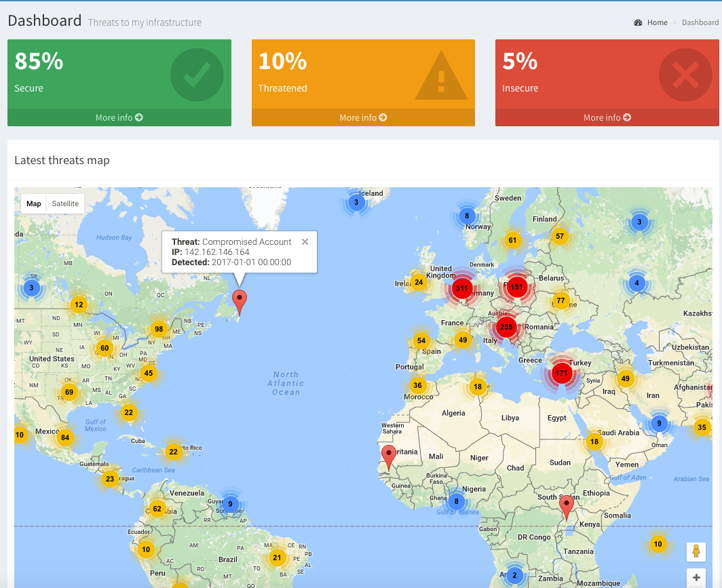Click the yellow 84 cluster over Mexico

(64, 437)
